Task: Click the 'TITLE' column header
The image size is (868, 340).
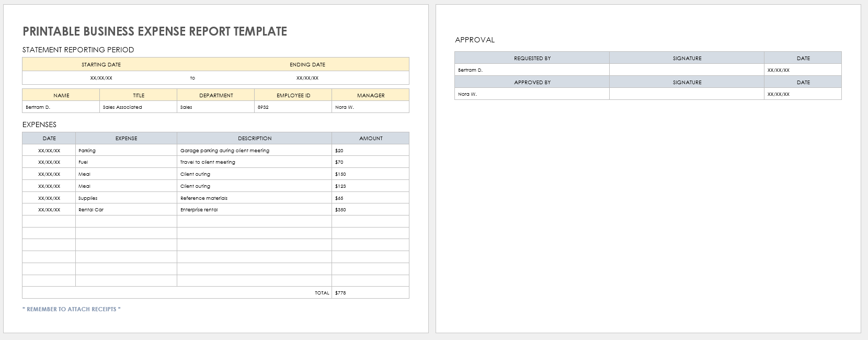Action: click(139, 95)
